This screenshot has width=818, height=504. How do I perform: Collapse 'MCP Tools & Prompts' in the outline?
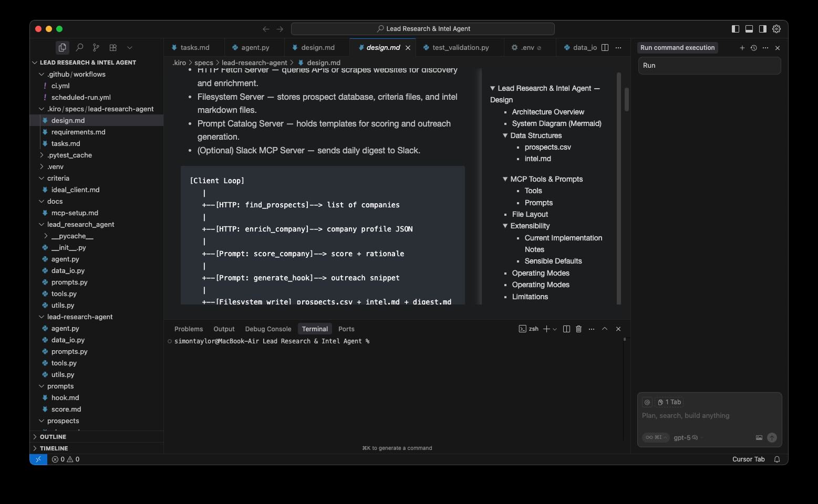[505, 179]
